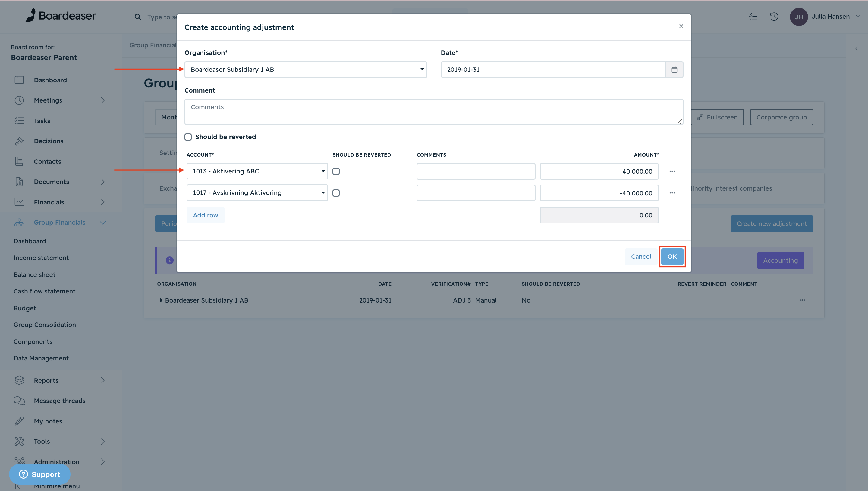
Task: Open row options for 1013 Aktivering ABC
Action: coord(672,171)
